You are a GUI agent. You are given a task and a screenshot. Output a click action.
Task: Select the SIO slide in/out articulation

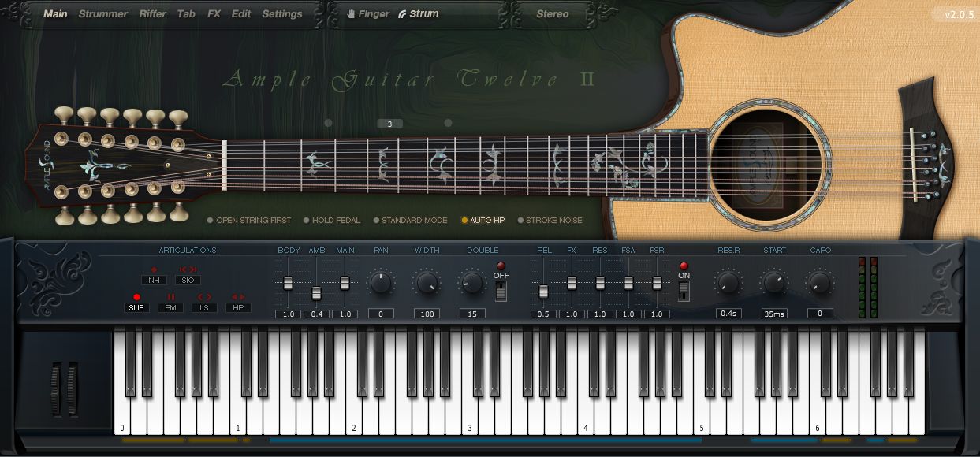click(x=188, y=280)
